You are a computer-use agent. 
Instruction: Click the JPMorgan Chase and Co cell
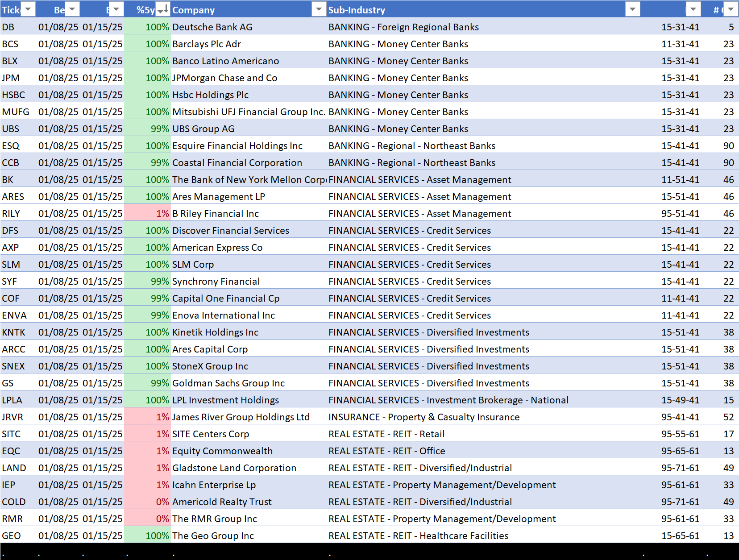point(249,78)
